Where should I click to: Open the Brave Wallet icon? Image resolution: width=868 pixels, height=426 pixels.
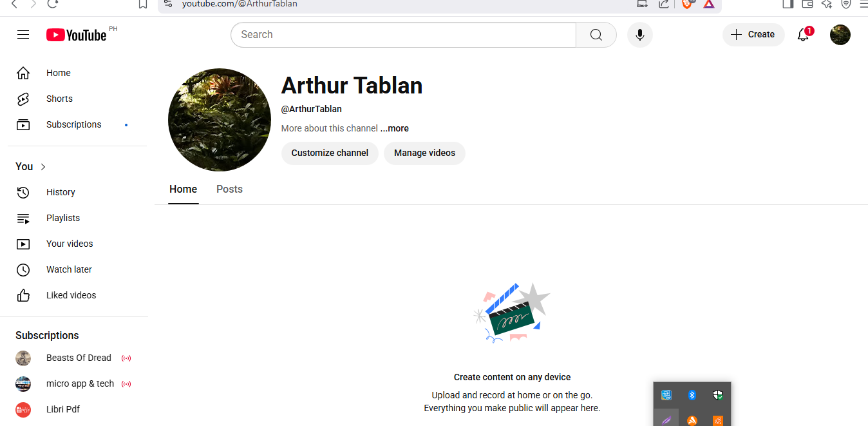tap(807, 4)
